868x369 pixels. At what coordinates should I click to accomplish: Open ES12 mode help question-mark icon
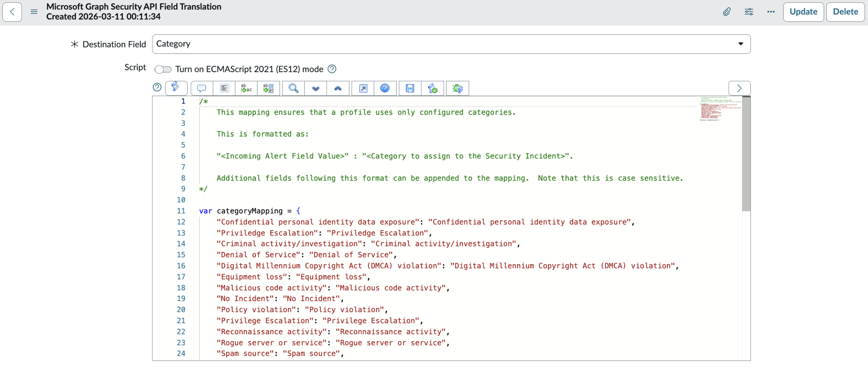click(332, 69)
